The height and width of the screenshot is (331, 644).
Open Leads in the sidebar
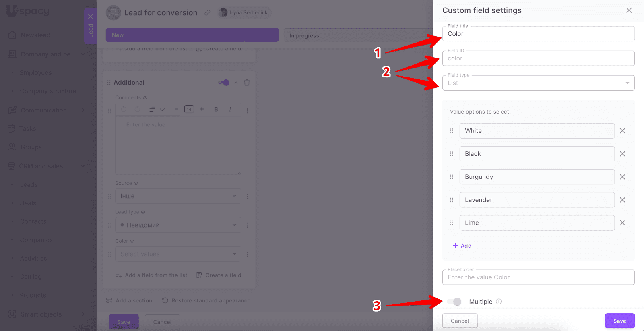(x=29, y=185)
